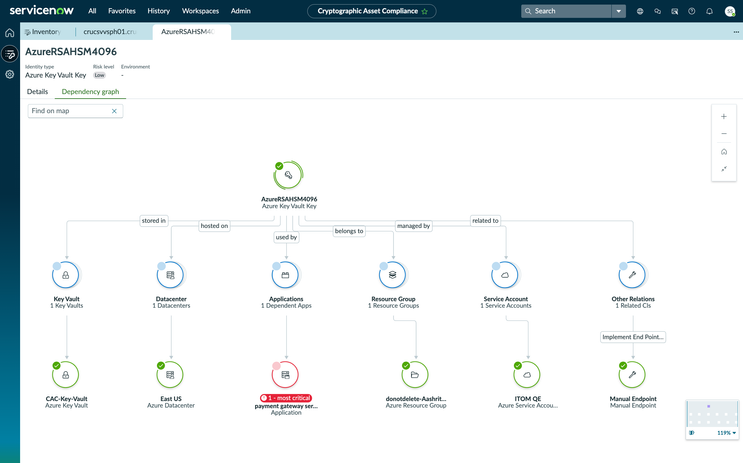The image size is (743, 463).
Task: Select the East US datacenter node
Action: (170, 375)
